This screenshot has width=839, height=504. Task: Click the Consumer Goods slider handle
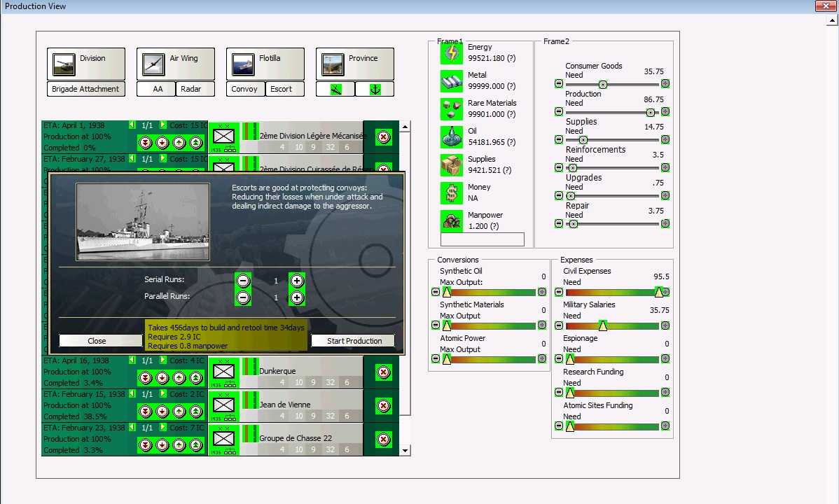[602, 84]
